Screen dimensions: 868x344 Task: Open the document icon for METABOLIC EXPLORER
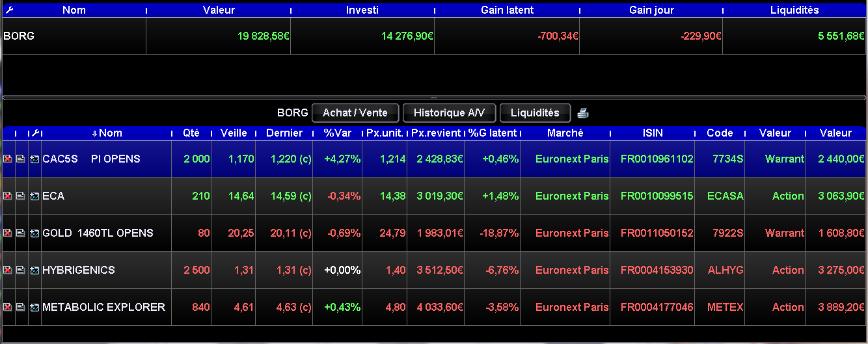click(x=21, y=308)
